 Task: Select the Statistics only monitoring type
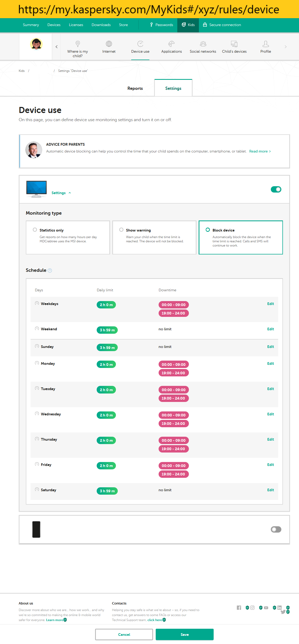(x=35, y=230)
